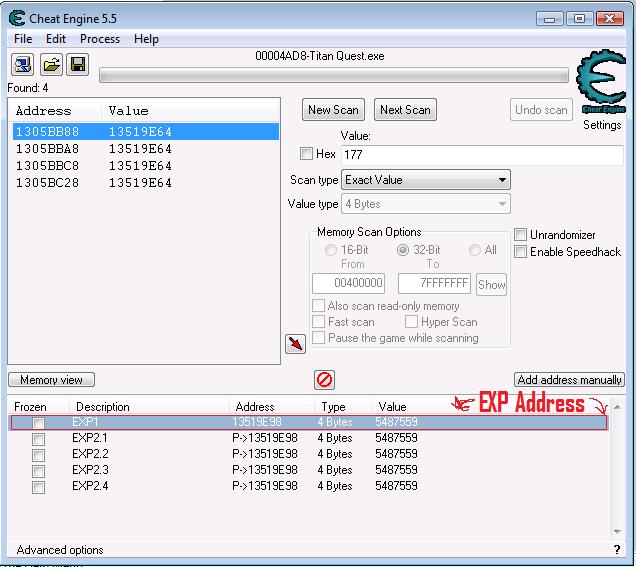Freeze the EXP2.2 entry checkbox
Image resolution: width=636 pixels, height=567 pixels.
tap(39, 455)
